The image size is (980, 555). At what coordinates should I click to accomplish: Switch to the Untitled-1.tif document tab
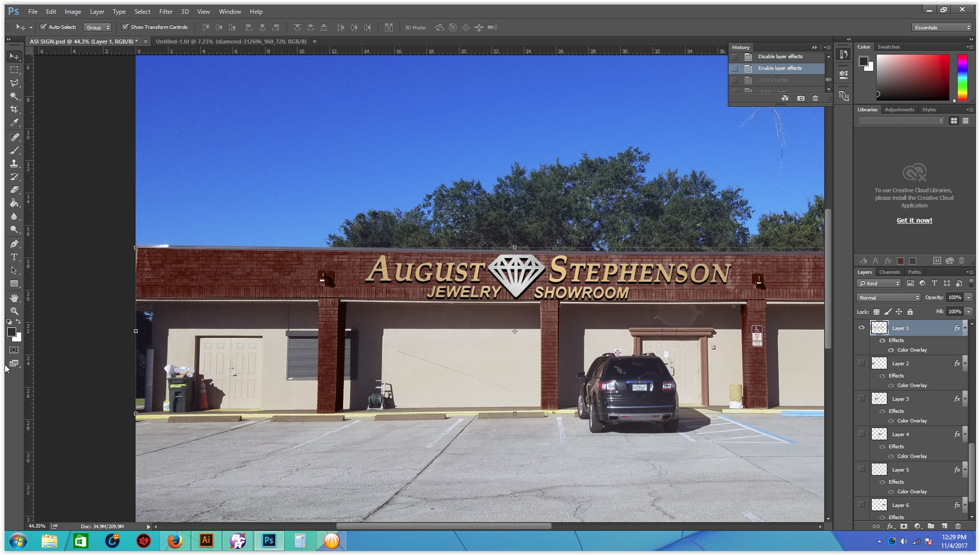(231, 41)
